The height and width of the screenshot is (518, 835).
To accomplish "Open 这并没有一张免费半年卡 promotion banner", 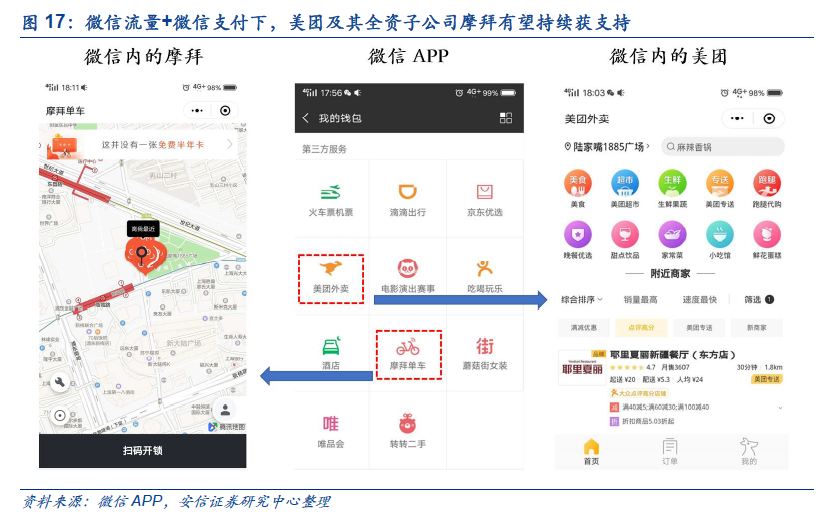I will pyautogui.click(x=143, y=144).
